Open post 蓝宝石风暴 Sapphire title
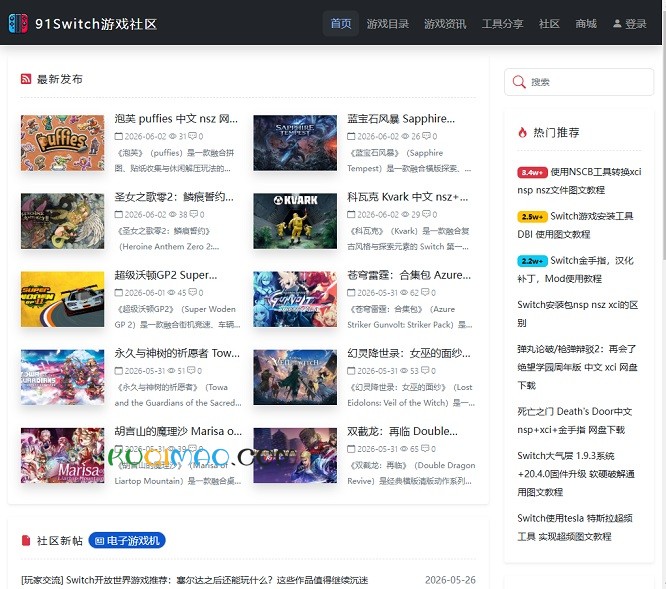The width and height of the screenshot is (666, 589). pyautogui.click(x=401, y=118)
